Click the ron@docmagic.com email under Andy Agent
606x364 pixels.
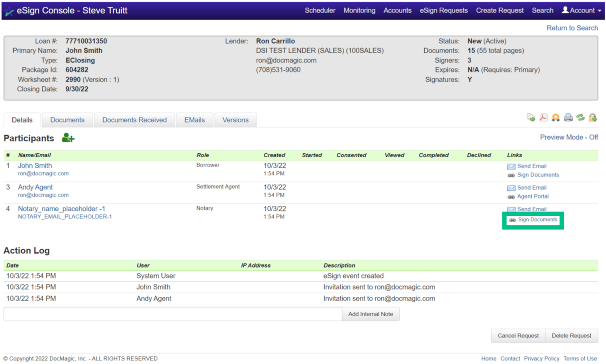[43, 195]
